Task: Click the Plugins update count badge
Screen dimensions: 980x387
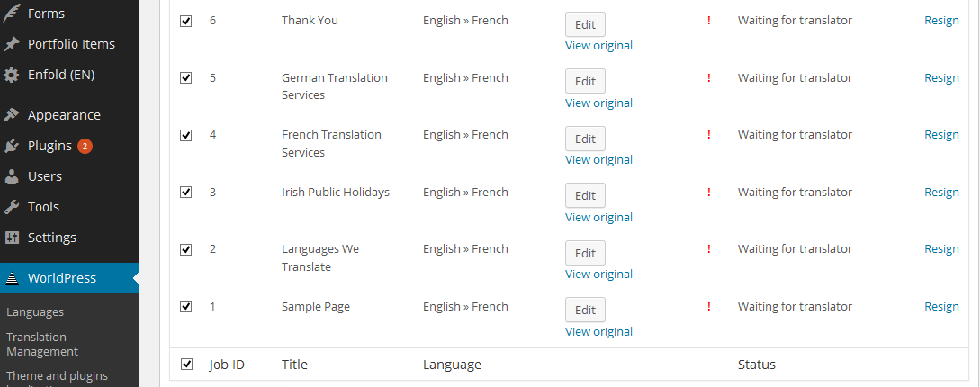Action: [x=85, y=147]
